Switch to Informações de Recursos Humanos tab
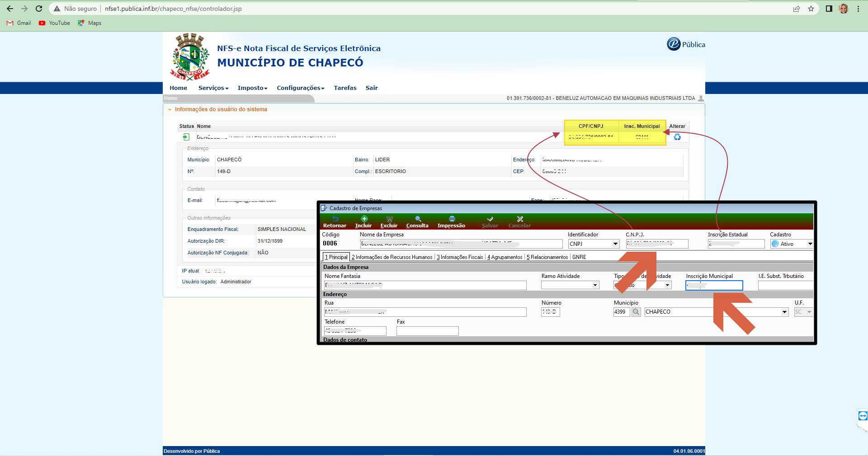The image size is (868, 456). pos(392,257)
